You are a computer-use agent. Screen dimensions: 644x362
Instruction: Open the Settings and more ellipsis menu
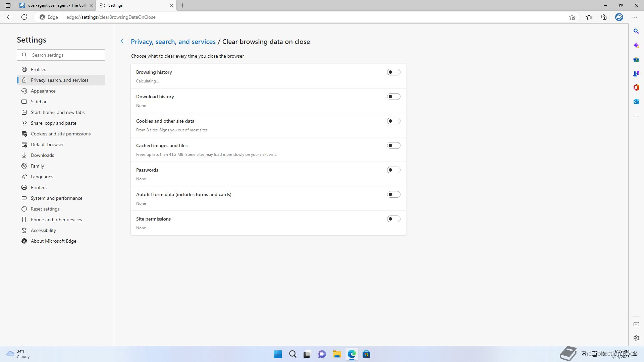634,17
